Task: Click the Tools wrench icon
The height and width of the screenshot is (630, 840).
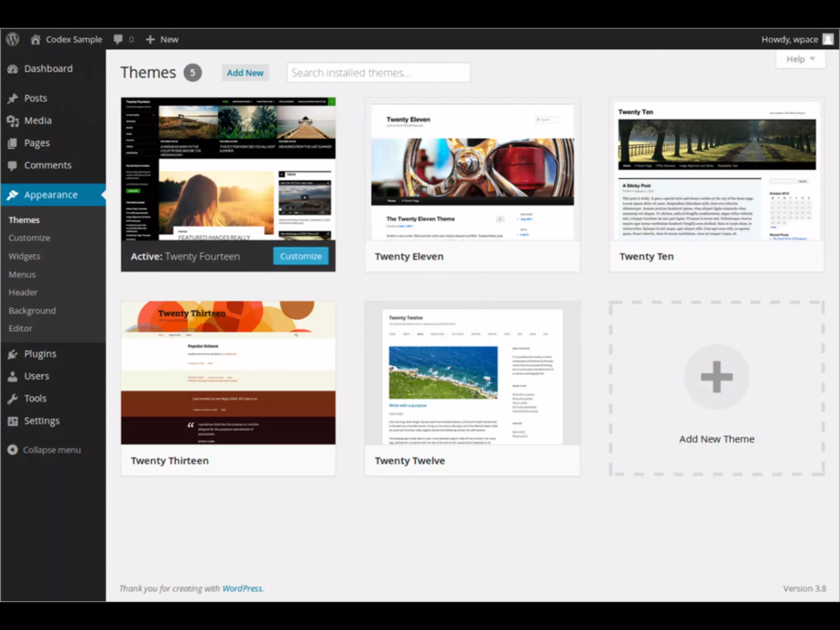Action: click(x=13, y=398)
